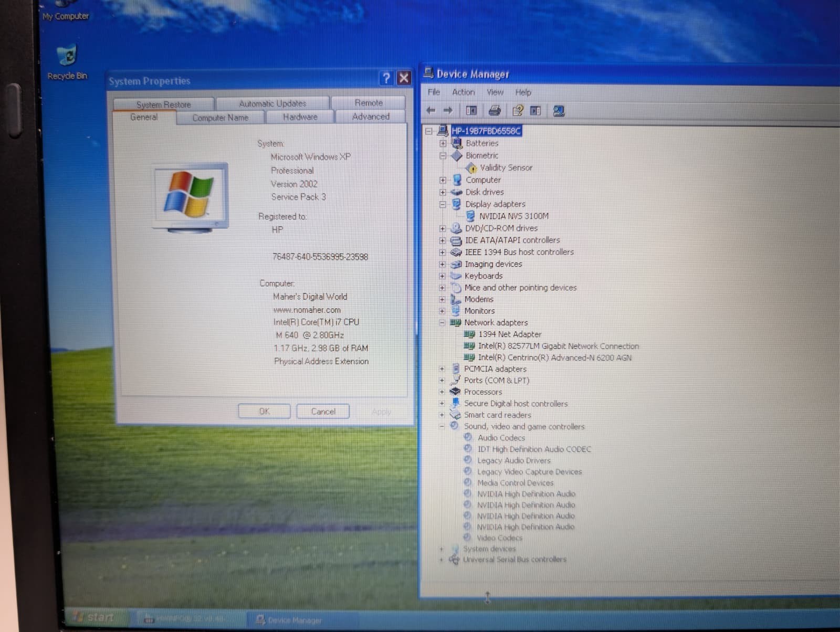
Task: Select the root computer node HP-19B7FBD6558C
Action: point(486,131)
